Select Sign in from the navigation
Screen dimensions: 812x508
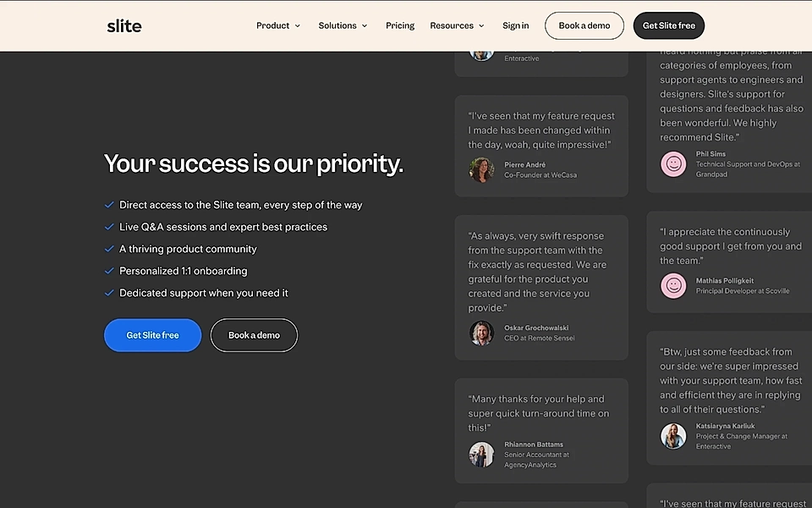(x=515, y=25)
